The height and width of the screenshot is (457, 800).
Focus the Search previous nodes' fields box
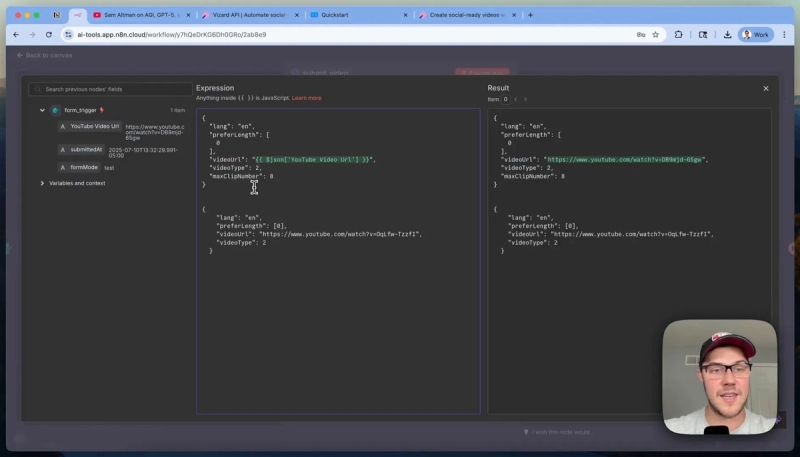pos(110,89)
